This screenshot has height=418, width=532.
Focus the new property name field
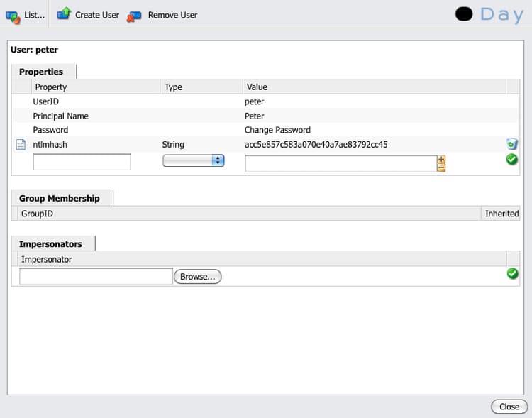click(82, 162)
